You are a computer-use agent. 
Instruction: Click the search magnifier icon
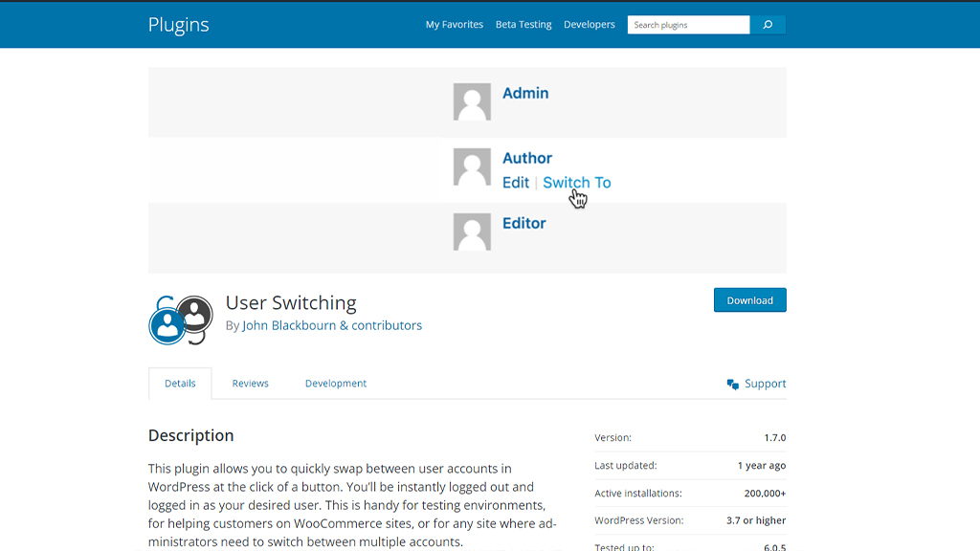point(768,24)
